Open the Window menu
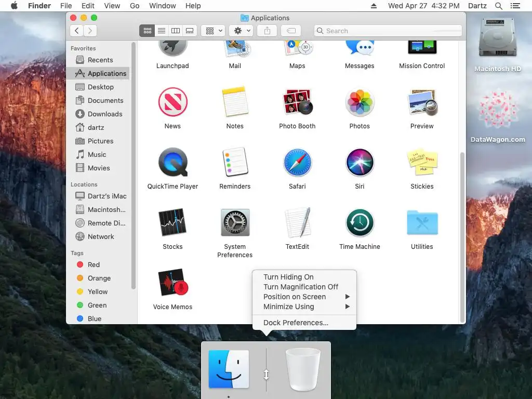 [163, 6]
